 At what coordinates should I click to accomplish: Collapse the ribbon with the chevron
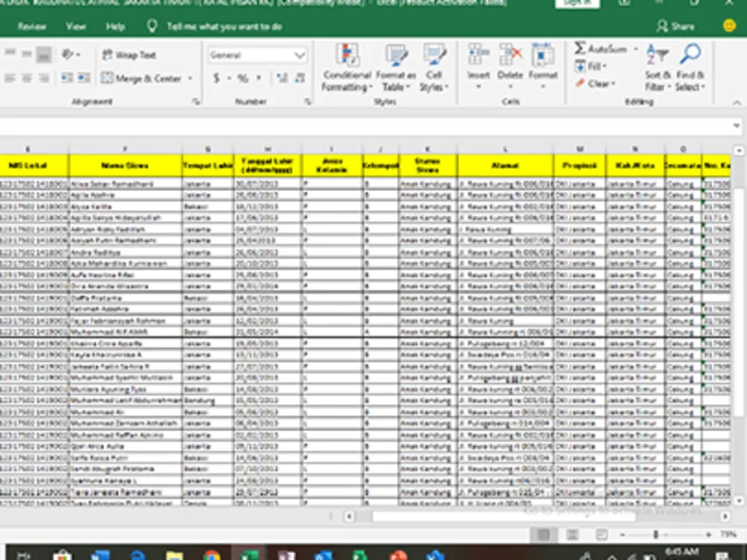(x=737, y=102)
